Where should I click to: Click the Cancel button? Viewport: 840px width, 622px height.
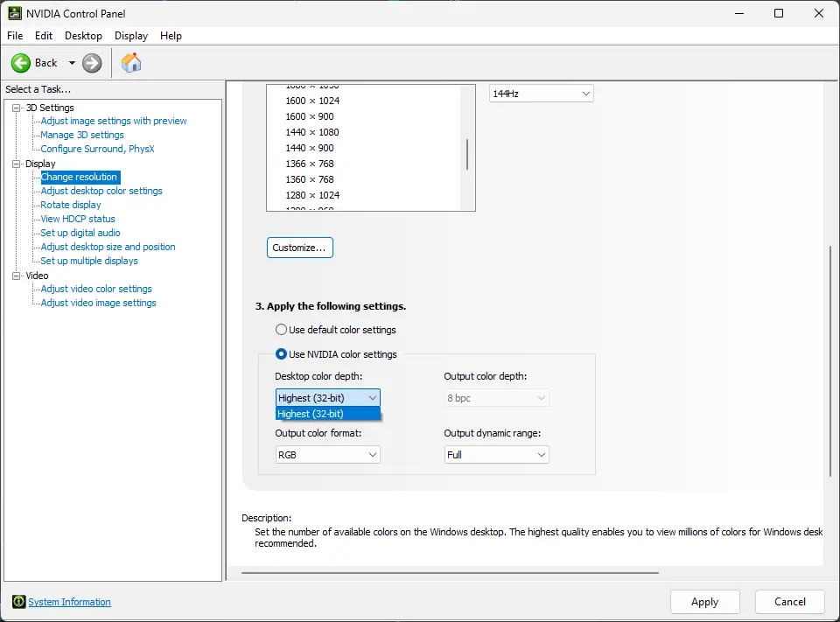pos(790,602)
